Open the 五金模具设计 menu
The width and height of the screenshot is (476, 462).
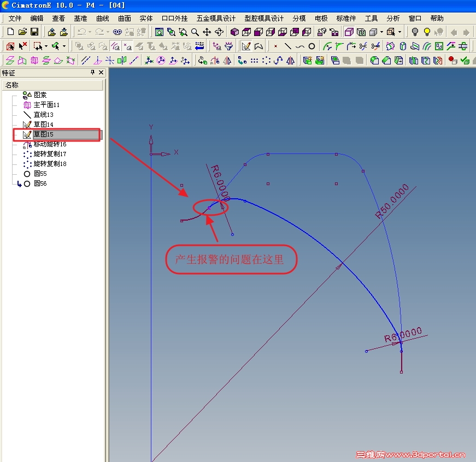point(216,19)
